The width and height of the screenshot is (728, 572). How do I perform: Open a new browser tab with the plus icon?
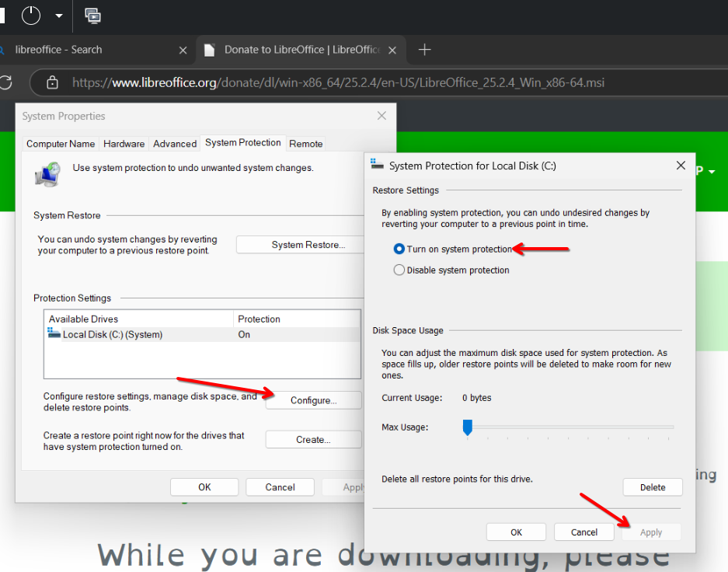pos(424,50)
